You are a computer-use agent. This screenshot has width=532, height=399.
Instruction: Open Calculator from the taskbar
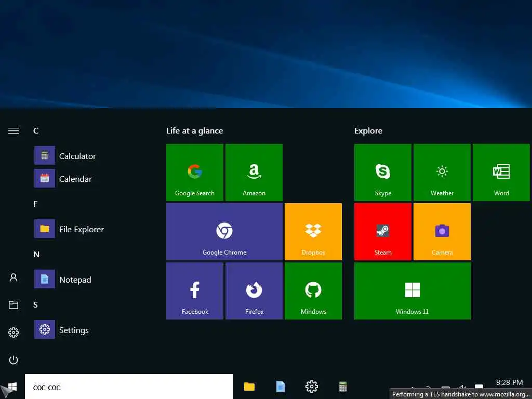343,387
